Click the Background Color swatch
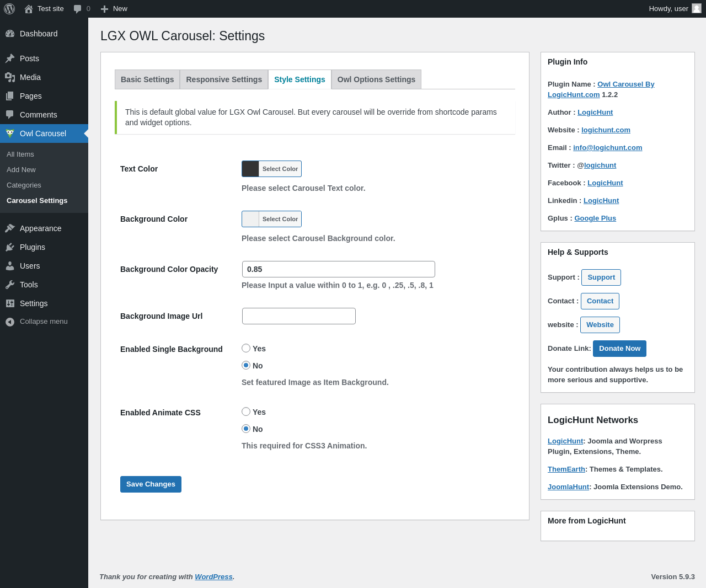706x588 pixels. [250, 219]
